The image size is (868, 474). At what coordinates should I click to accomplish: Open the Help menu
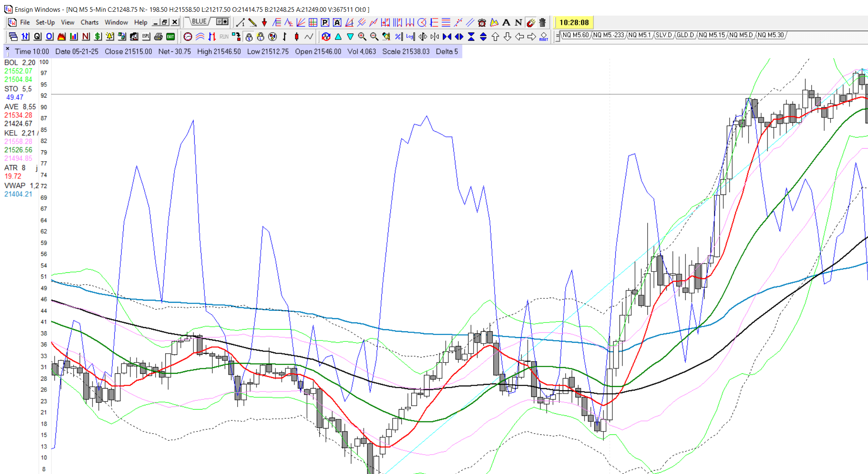coord(140,22)
